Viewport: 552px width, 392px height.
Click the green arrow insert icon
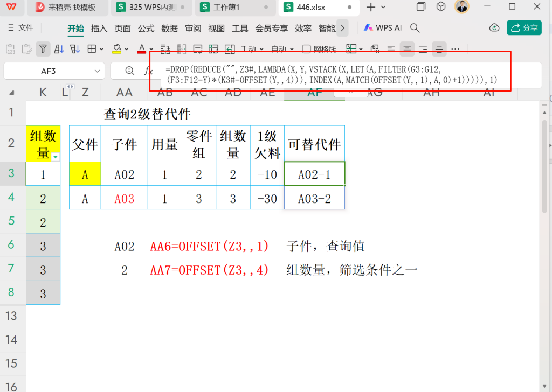[230, 49]
